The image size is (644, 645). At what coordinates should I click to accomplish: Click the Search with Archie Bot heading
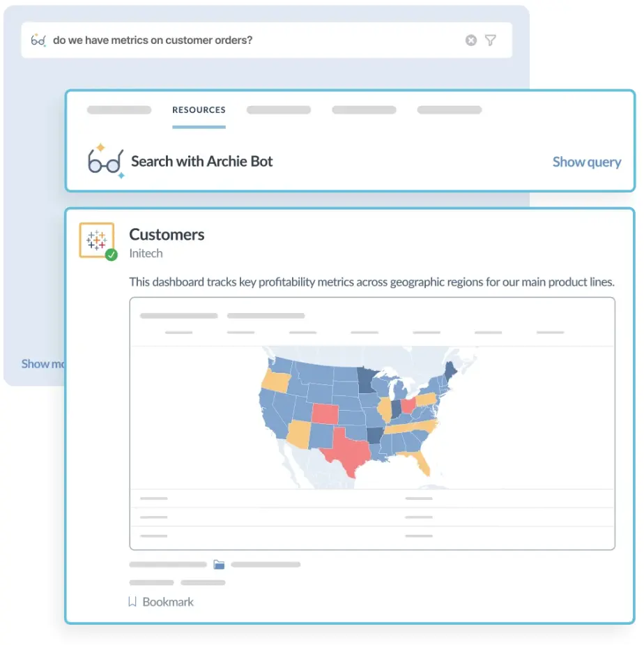coord(202,161)
